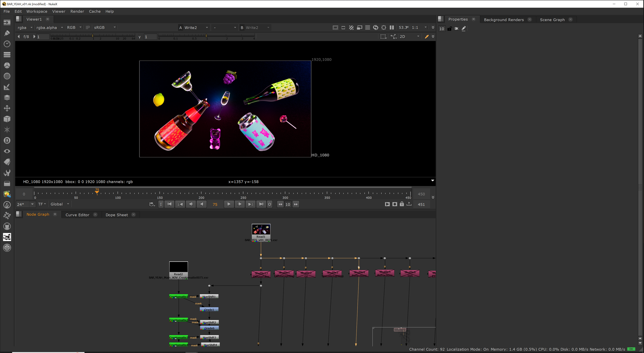This screenshot has width=644, height=353.
Task: Click the clock icon in left toolbar
Action: (x=7, y=44)
